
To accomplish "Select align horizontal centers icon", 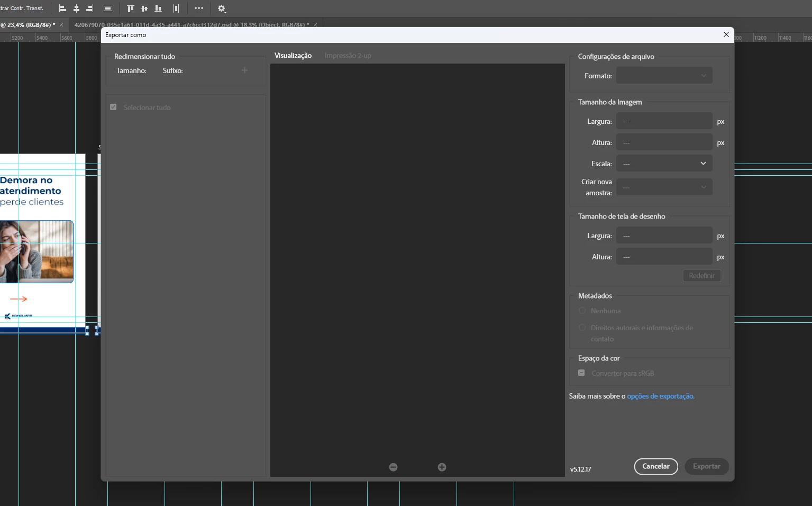I will click(x=76, y=8).
